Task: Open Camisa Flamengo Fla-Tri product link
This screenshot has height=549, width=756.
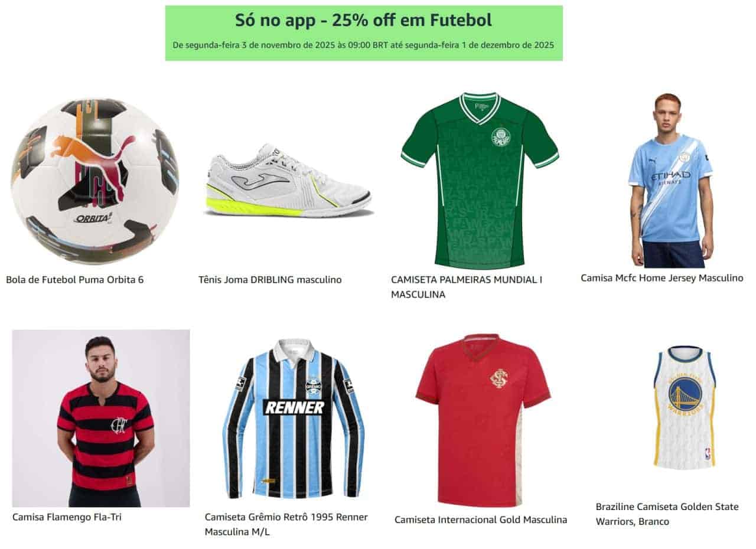Action: click(x=67, y=517)
